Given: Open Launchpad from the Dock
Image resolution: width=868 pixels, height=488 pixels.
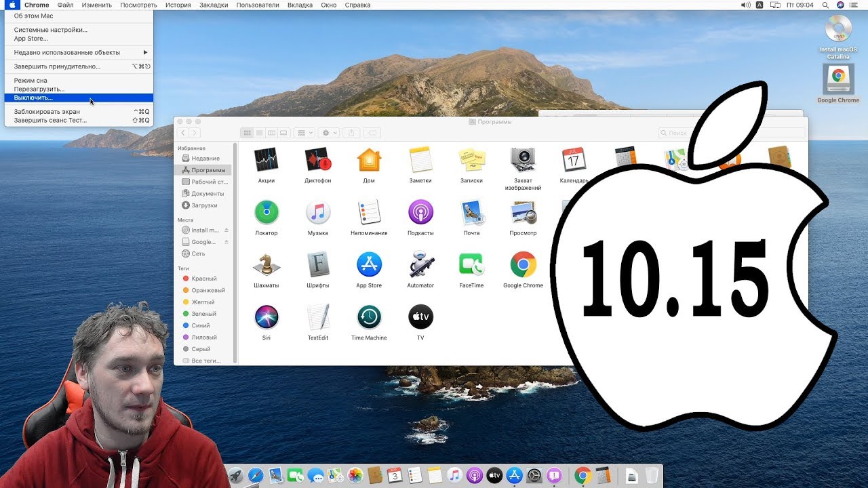Looking at the screenshot, I should tap(236, 476).
